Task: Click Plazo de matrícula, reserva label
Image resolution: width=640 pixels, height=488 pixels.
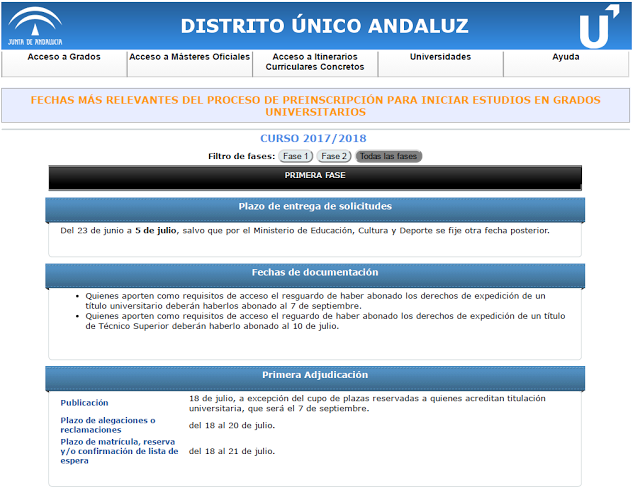Action: [x=118, y=451]
